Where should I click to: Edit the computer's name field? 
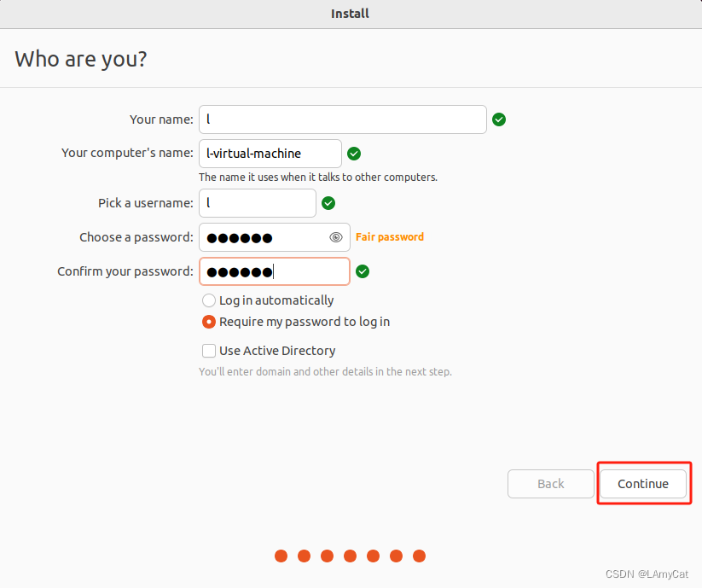click(x=270, y=154)
